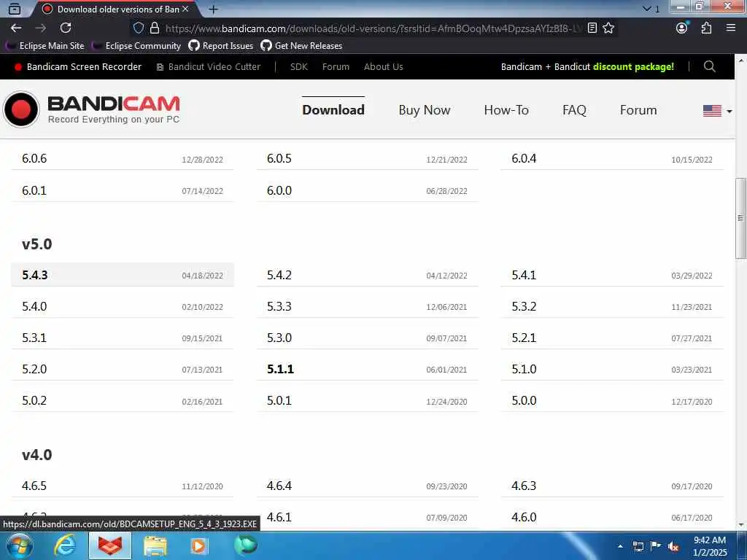Image resolution: width=747 pixels, height=560 pixels.
Task: Download Bandicam version 5.3.1
Action: coord(123,338)
